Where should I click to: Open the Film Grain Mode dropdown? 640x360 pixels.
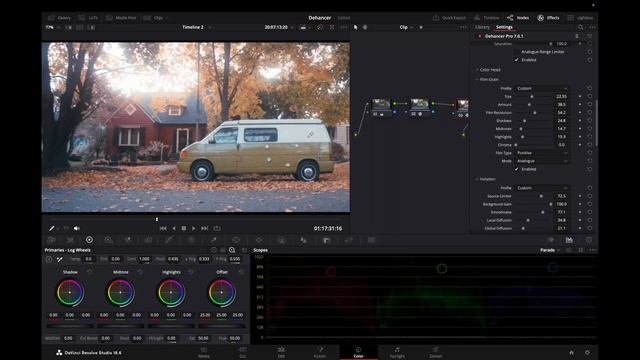pyautogui.click(x=542, y=161)
